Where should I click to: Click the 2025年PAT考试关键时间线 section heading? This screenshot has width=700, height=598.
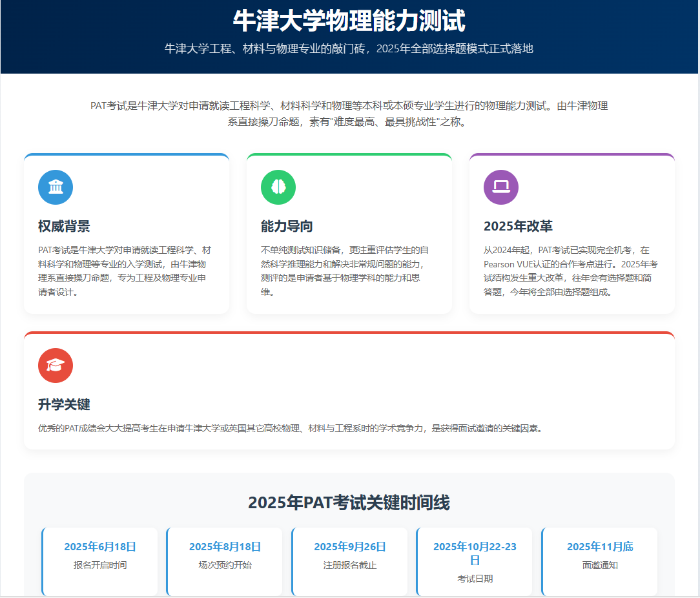349,502
